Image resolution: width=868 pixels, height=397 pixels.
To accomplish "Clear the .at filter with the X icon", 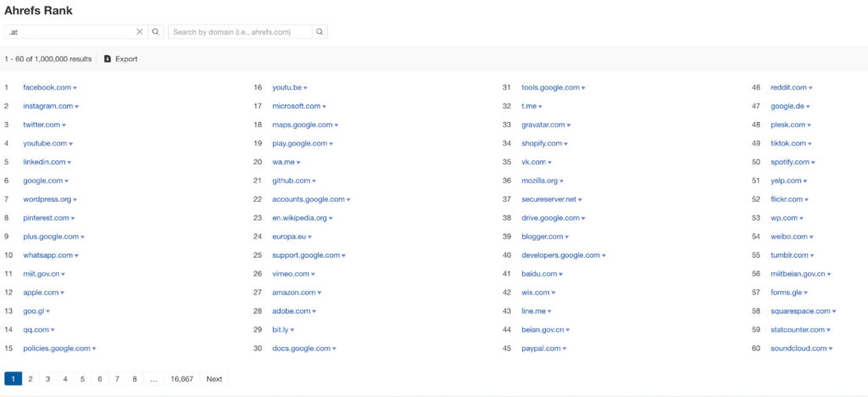I will tap(140, 32).
